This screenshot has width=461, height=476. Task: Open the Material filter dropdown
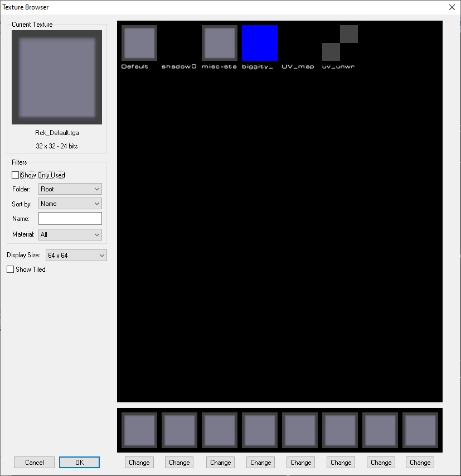(70, 235)
